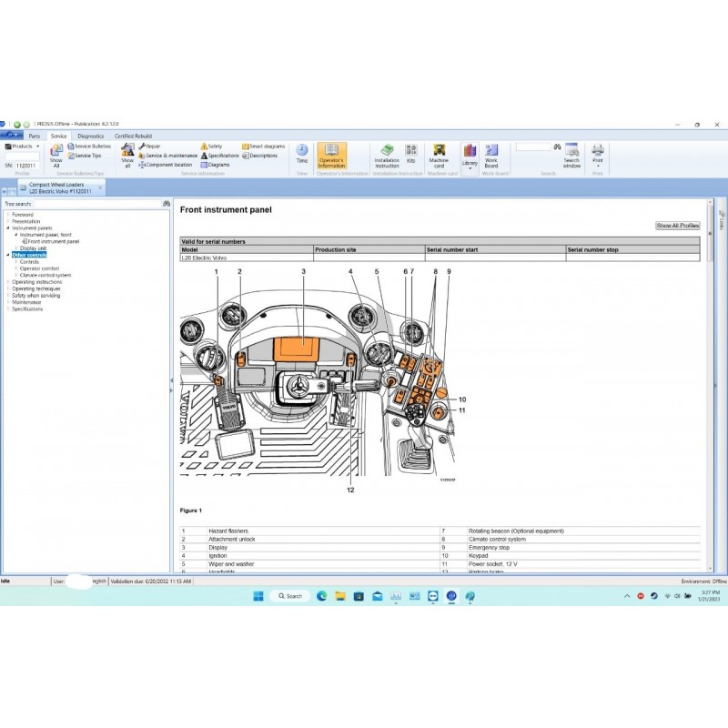
Task: Collapse the Instrument panels tree node
Action: tap(7, 227)
